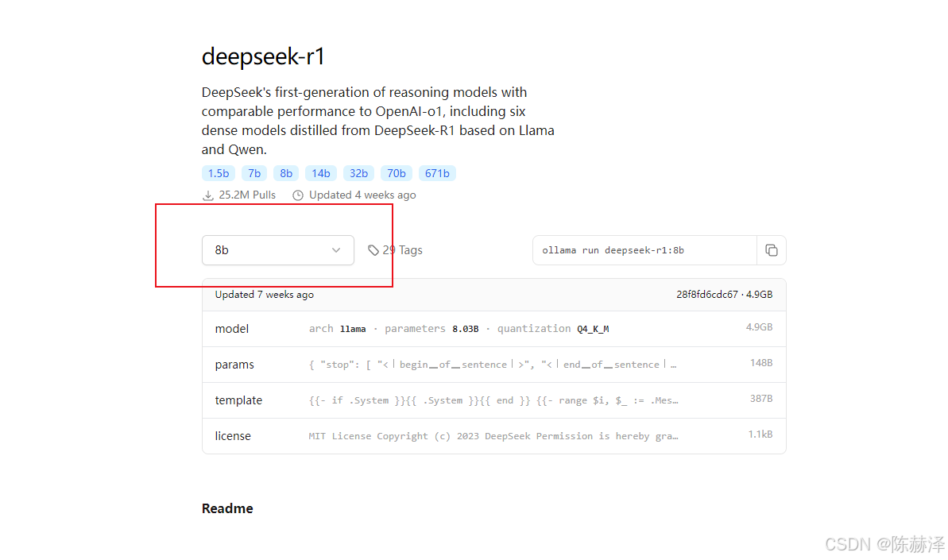Click the 1.1kB size value
Screen dimensions: 948x560
pos(760,434)
